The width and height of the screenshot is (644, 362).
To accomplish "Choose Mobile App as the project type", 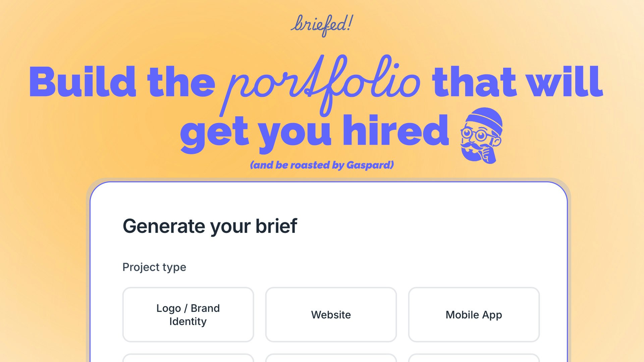I will click(474, 314).
